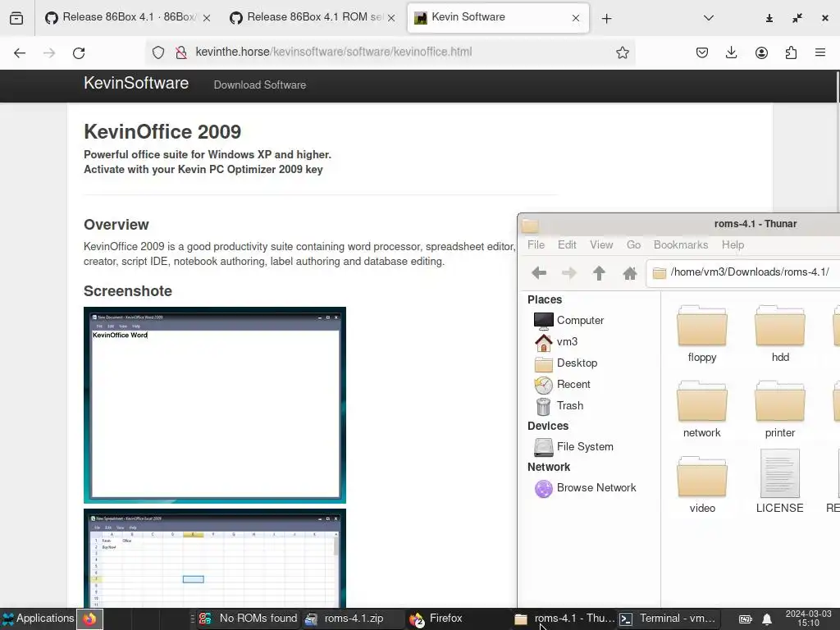Select the network folder icon

[702, 402]
